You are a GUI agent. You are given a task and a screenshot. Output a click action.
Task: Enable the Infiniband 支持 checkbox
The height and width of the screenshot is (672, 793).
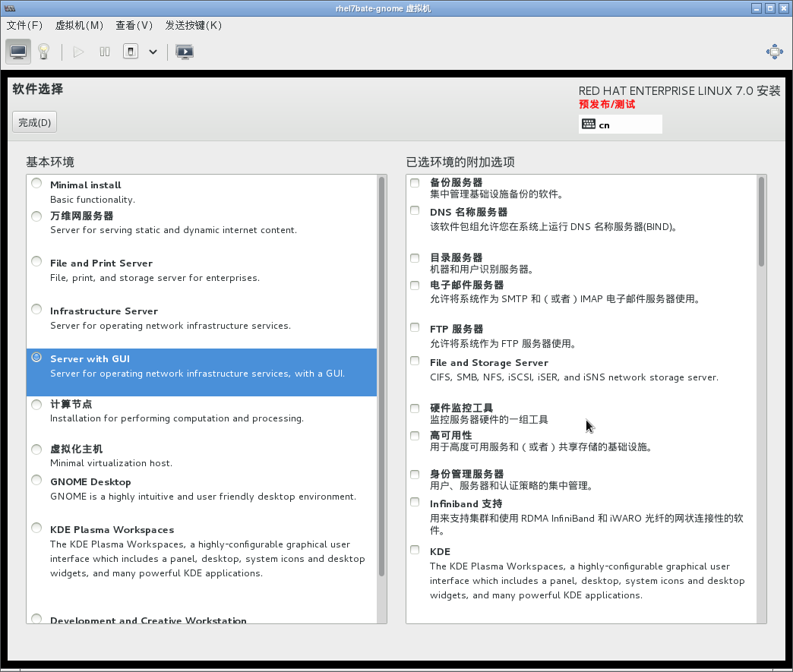(415, 502)
